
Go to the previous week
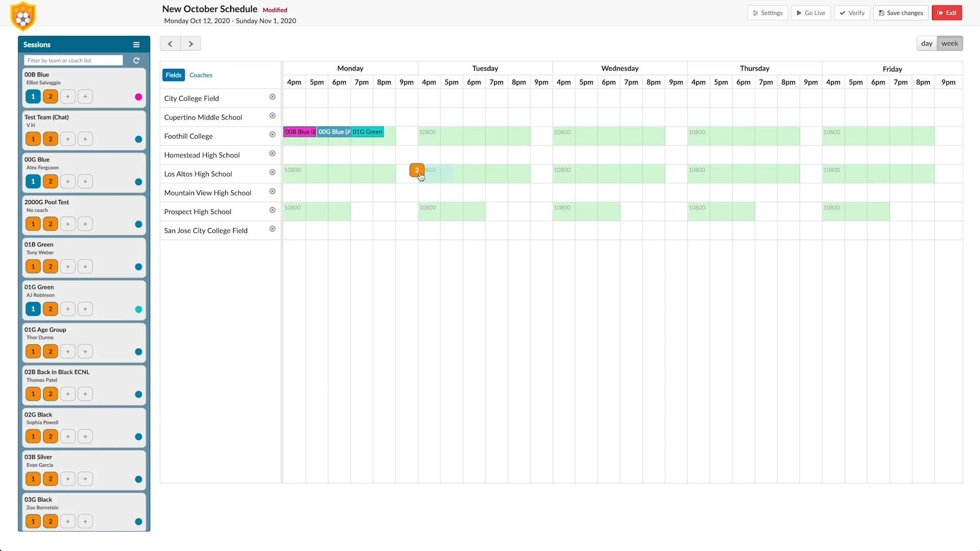(170, 44)
